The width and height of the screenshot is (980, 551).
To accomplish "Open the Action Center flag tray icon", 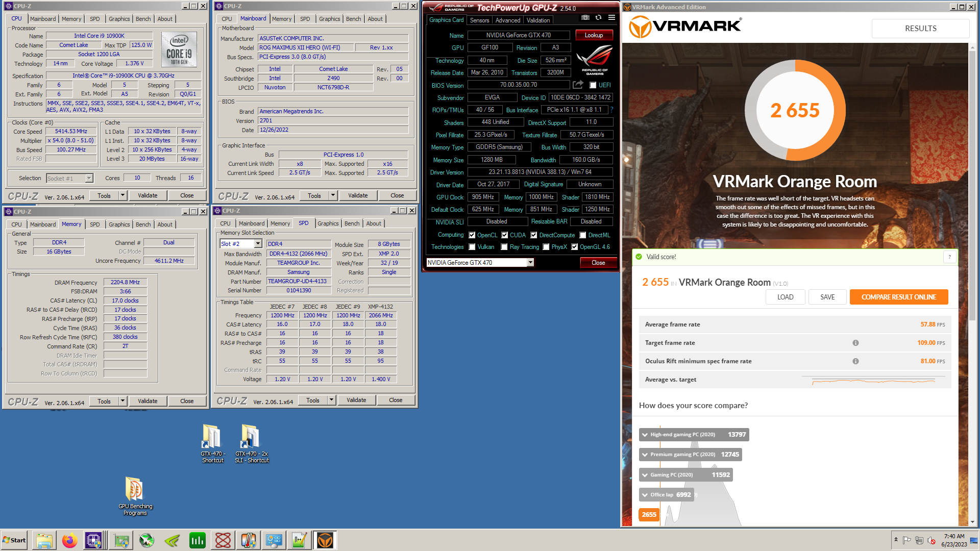I will point(907,540).
